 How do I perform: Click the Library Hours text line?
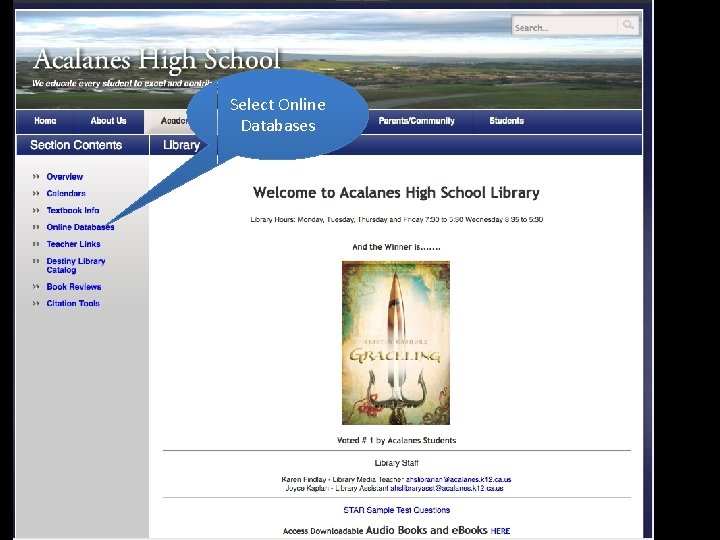[x=397, y=219]
